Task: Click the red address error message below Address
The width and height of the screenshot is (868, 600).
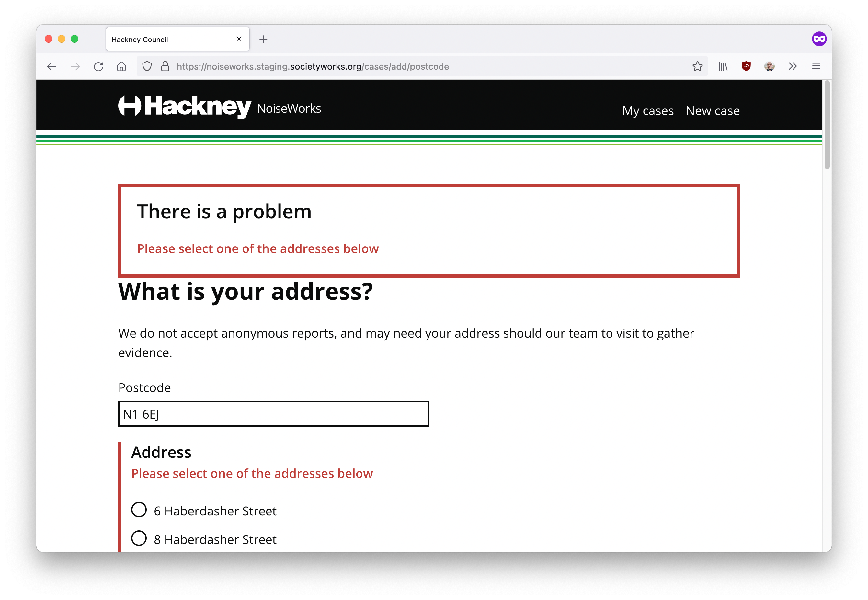Action: [252, 474]
